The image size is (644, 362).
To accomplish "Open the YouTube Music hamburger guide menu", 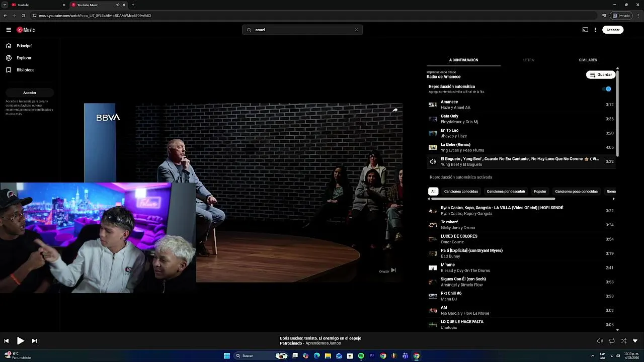I will point(9,30).
